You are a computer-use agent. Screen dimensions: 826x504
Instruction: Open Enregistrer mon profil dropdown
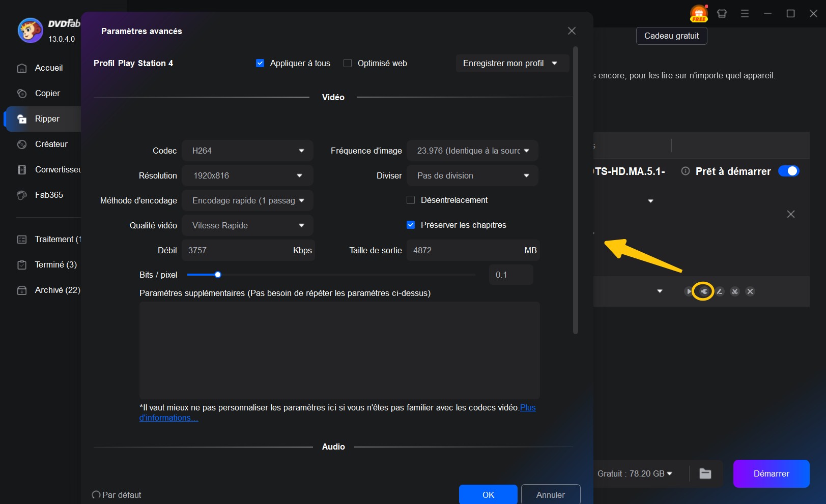point(512,63)
